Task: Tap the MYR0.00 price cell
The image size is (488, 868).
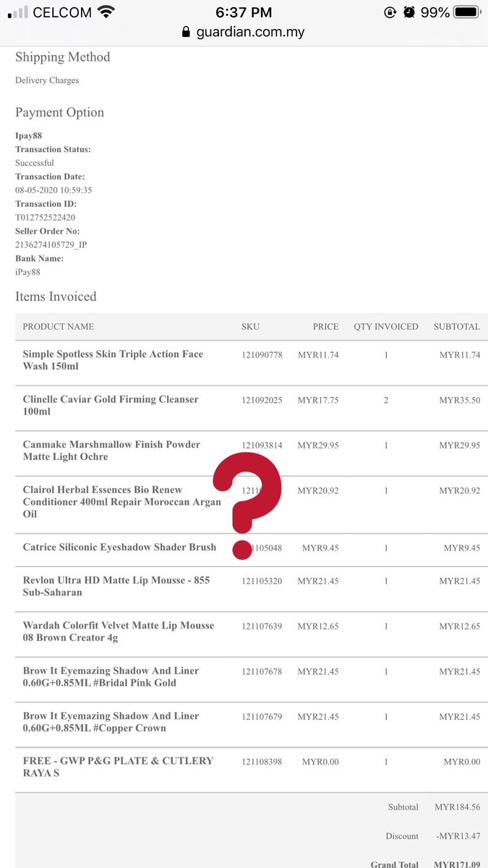Action: pos(320,762)
